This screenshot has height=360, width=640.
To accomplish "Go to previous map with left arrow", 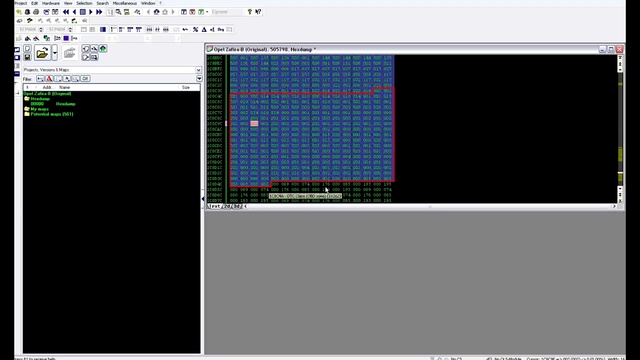I will [x=74, y=12].
